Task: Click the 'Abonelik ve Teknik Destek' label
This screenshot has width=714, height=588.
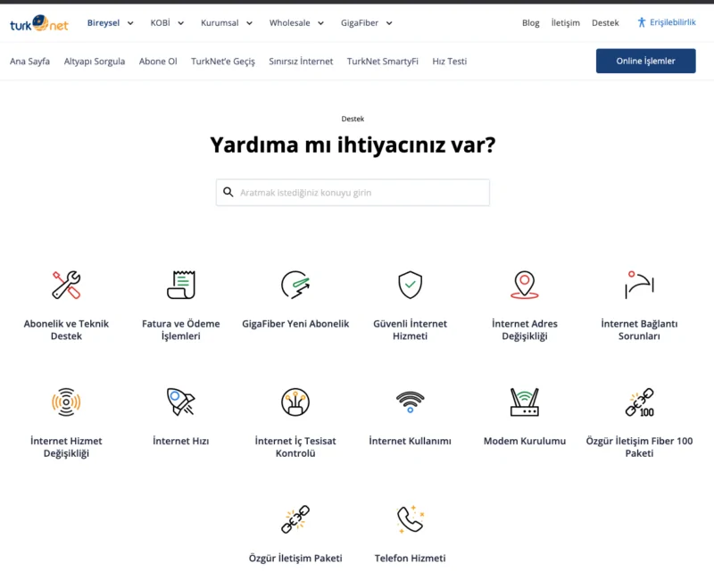Action: pos(66,329)
